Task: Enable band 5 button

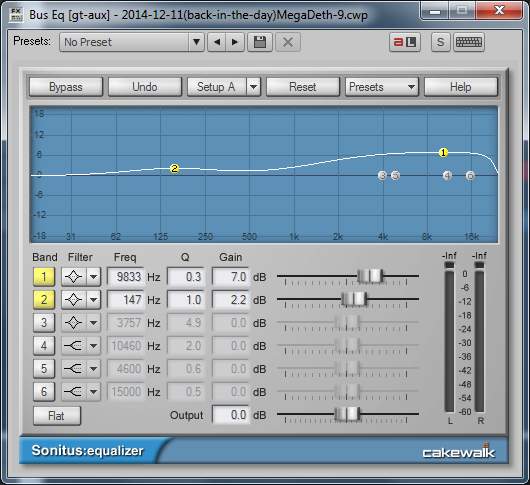Action: click(44, 369)
